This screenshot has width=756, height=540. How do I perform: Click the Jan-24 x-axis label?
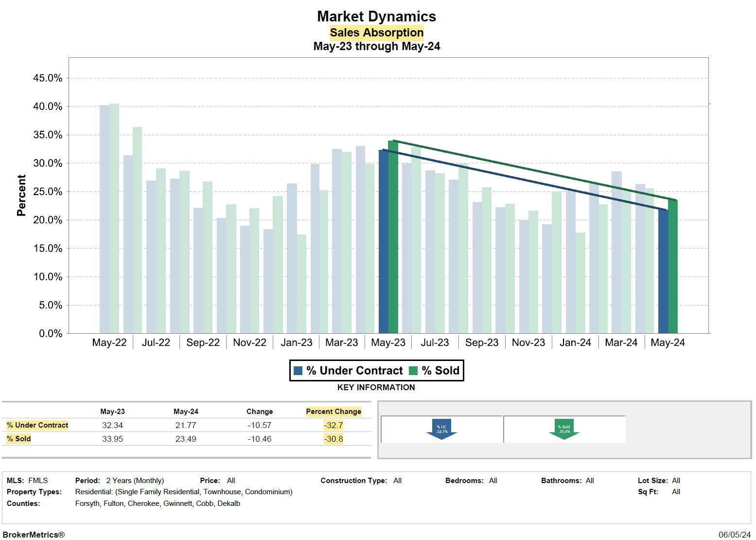coord(575,342)
